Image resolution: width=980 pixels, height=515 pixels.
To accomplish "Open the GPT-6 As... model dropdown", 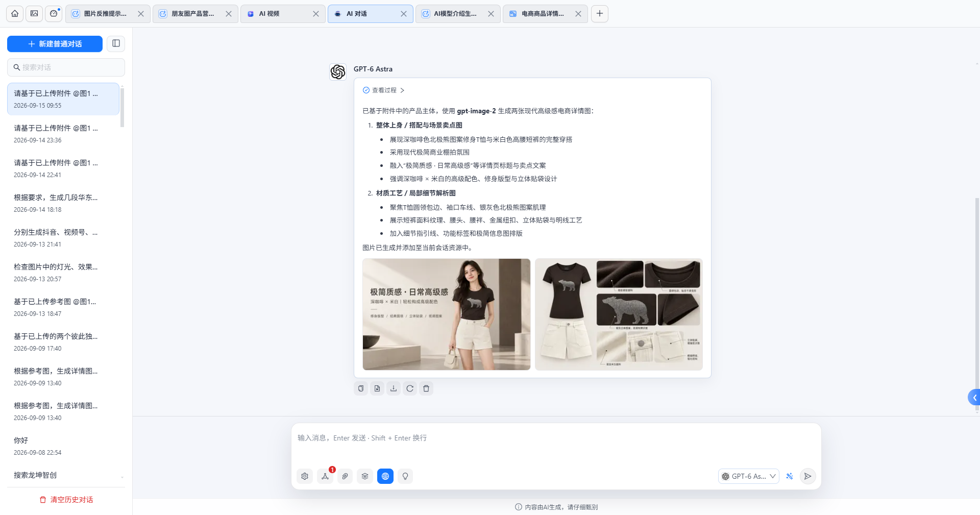I will coord(748,476).
